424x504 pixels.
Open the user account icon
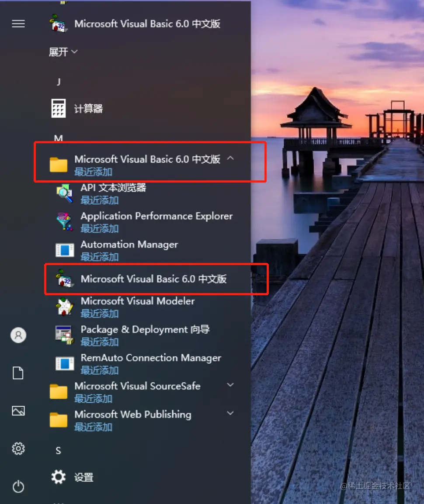pos(18,335)
